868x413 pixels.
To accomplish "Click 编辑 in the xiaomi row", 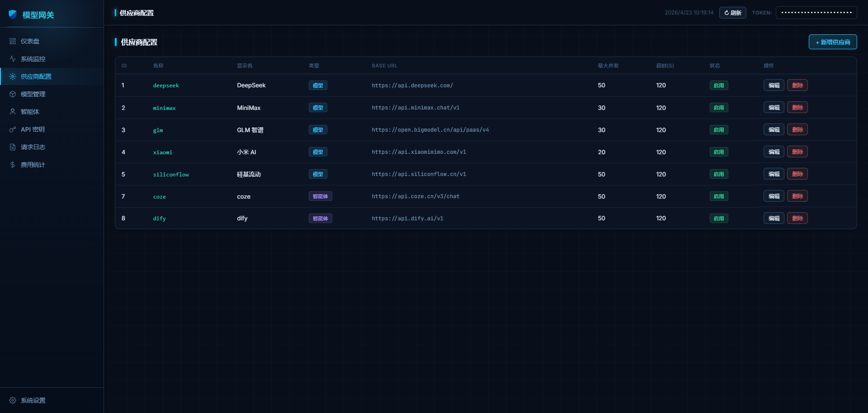I will [774, 152].
